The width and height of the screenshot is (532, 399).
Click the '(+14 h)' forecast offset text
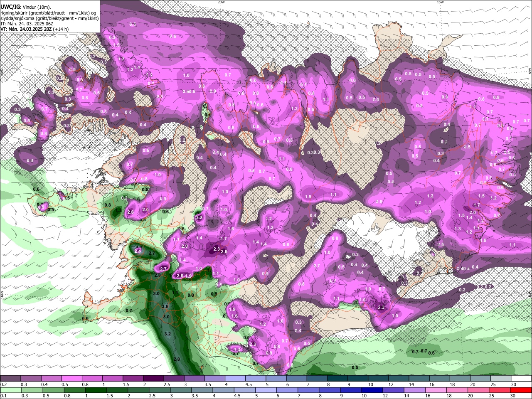pyautogui.click(x=61, y=29)
